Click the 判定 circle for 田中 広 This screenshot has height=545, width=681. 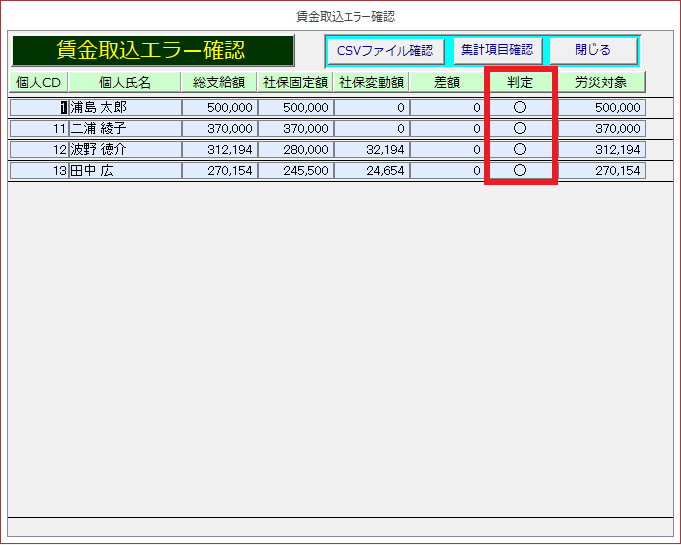(x=519, y=171)
